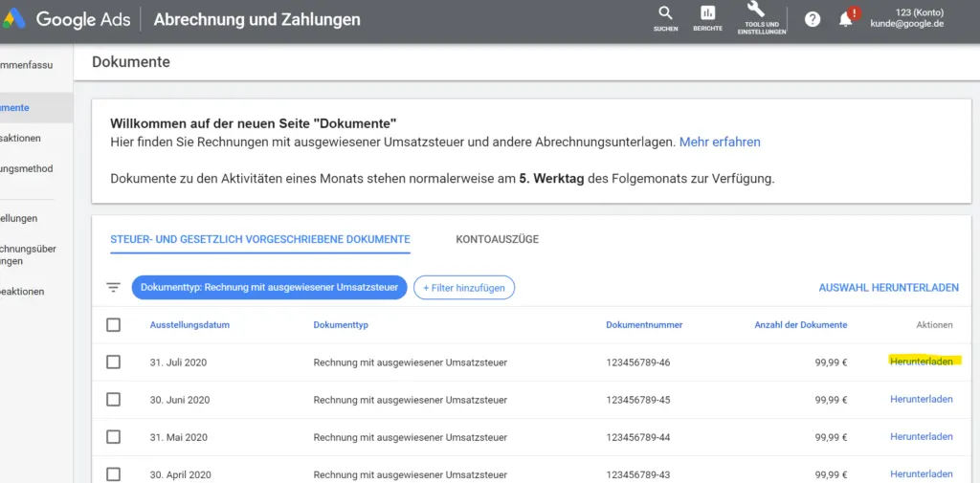The height and width of the screenshot is (483, 980).
Task: Sort by Ausstellungsdatum column header
Action: point(189,325)
